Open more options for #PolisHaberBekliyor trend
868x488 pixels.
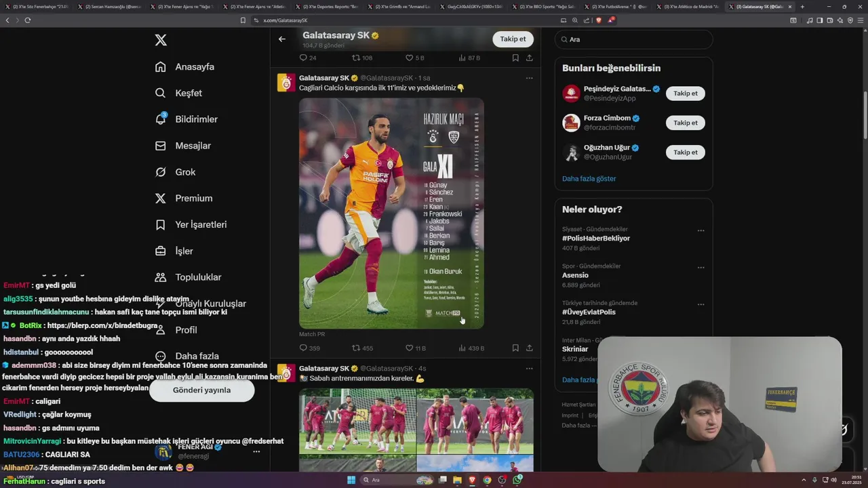tap(701, 230)
